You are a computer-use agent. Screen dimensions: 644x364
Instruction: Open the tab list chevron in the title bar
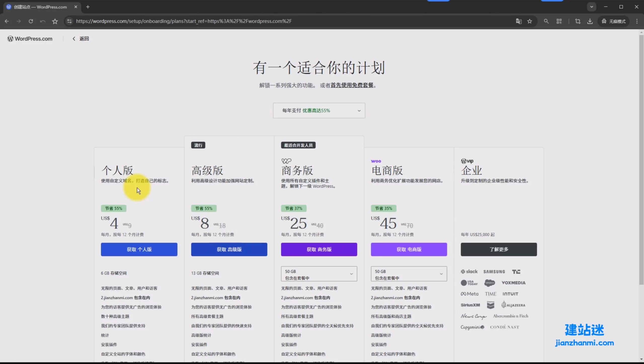pos(591,7)
